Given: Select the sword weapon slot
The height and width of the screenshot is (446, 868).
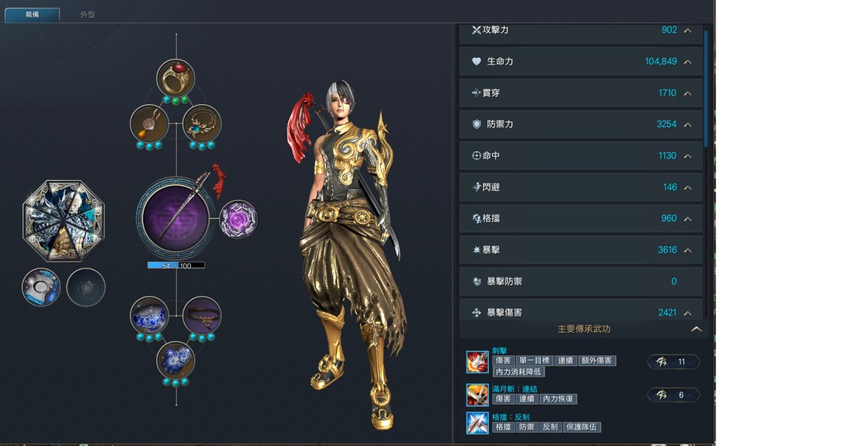Looking at the screenshot, I should click(x=176, y=218).
